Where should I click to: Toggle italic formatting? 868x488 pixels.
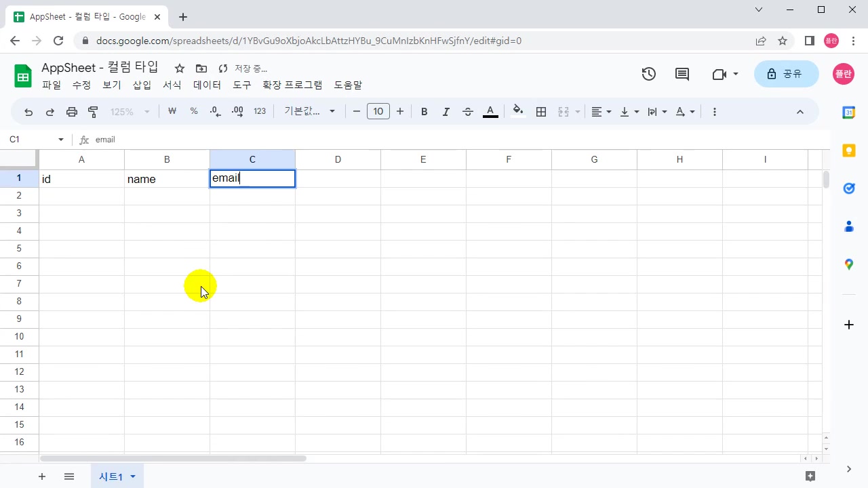click(446, 112)
